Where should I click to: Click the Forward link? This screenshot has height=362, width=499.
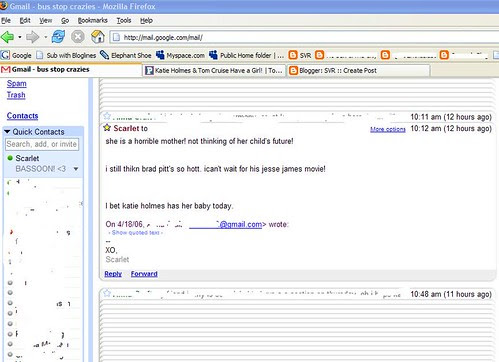point(144,274)
